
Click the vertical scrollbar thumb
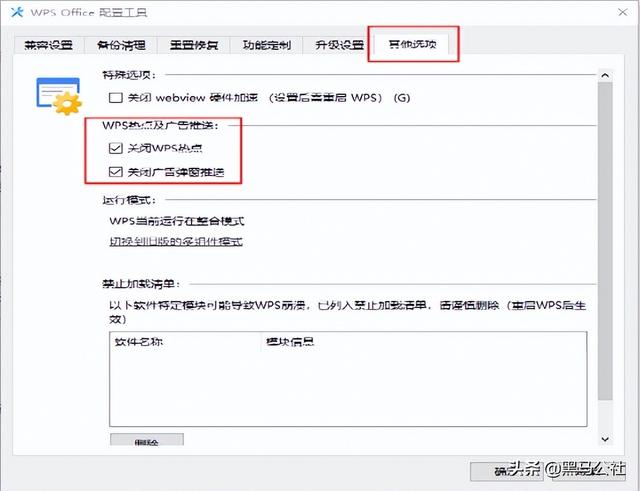[605, 241]
